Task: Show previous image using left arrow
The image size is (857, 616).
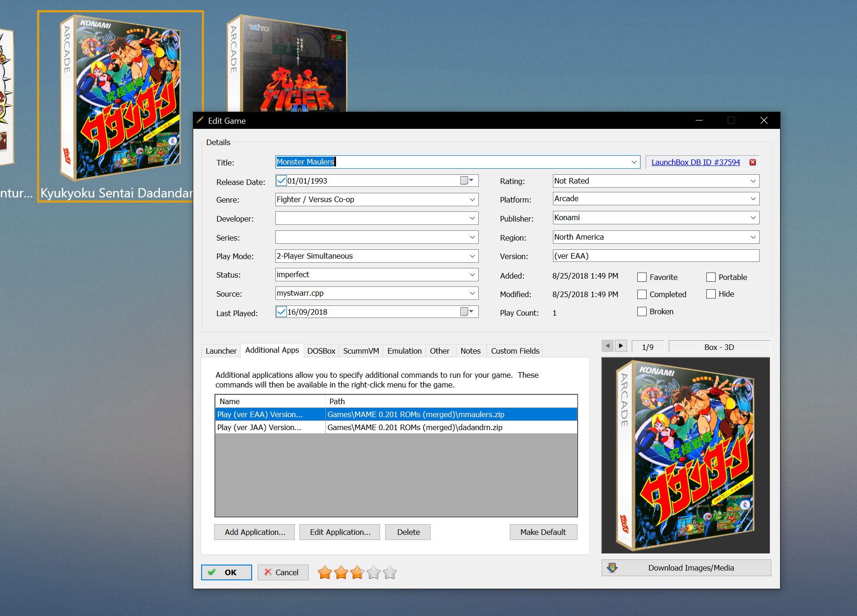Action: (608, 346)
